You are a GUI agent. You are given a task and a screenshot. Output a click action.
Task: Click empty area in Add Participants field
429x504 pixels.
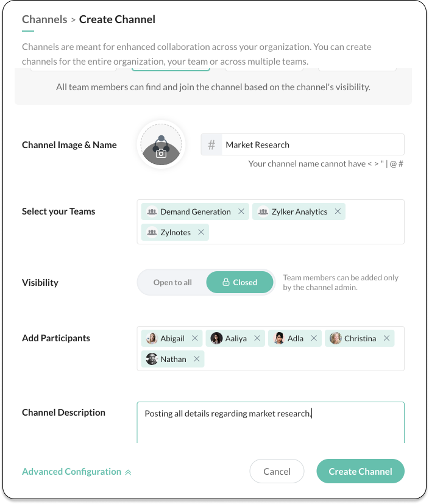coord(305,359)
